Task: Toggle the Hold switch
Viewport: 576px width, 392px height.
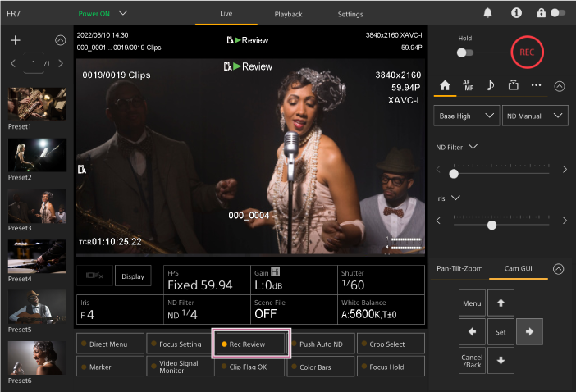Action: coord(465,52)
